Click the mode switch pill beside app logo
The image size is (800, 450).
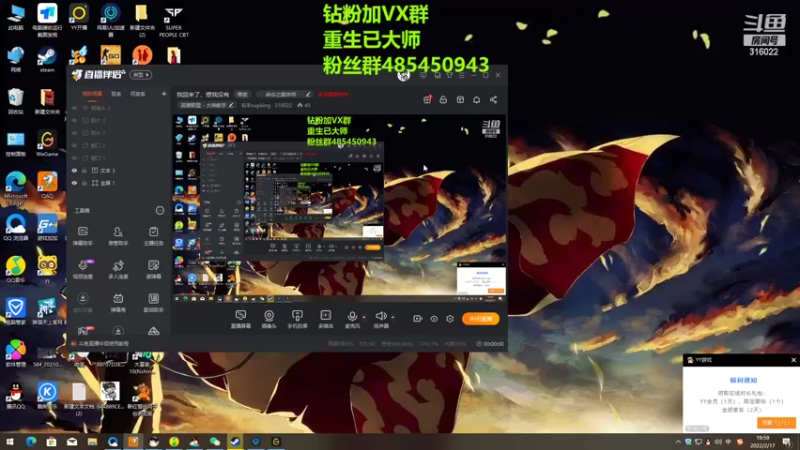point(141,74)
